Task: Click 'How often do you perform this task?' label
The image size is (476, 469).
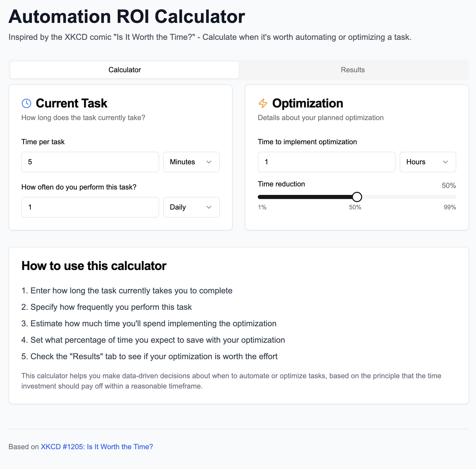Action: click(79, 187)
